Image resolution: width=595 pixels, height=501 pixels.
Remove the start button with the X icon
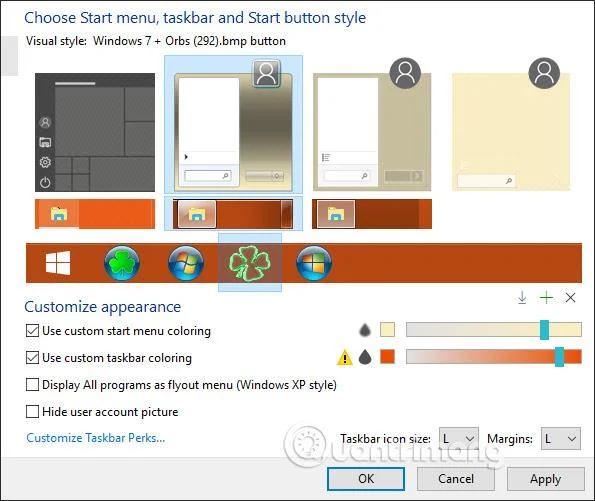click(570, 298)
